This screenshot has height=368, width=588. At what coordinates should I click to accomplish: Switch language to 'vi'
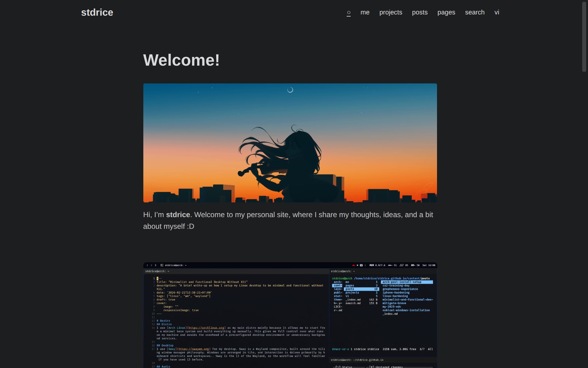coord(496,12)
